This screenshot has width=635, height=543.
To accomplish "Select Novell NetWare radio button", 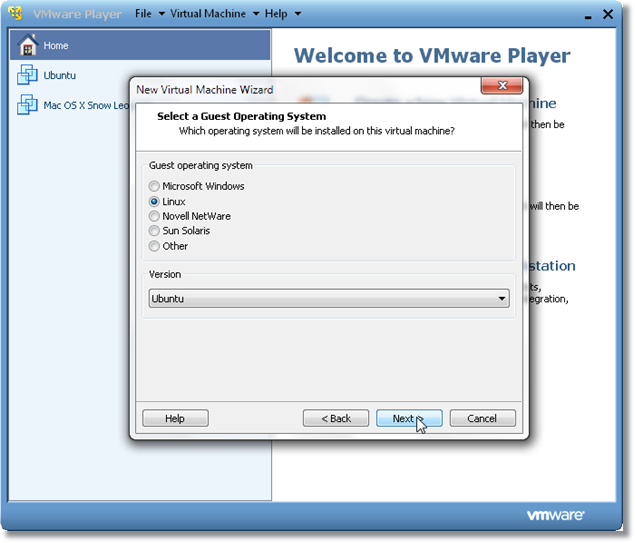I will coord(154,216).
